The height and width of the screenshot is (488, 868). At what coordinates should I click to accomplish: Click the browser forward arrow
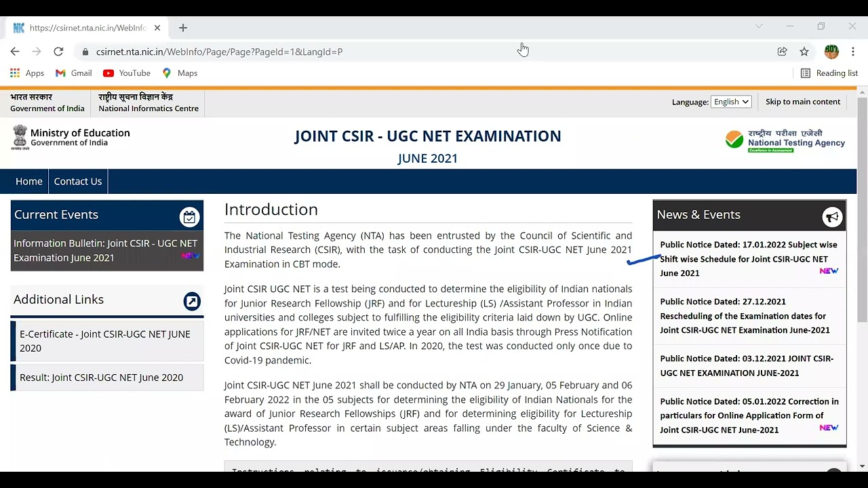(37, 52)
